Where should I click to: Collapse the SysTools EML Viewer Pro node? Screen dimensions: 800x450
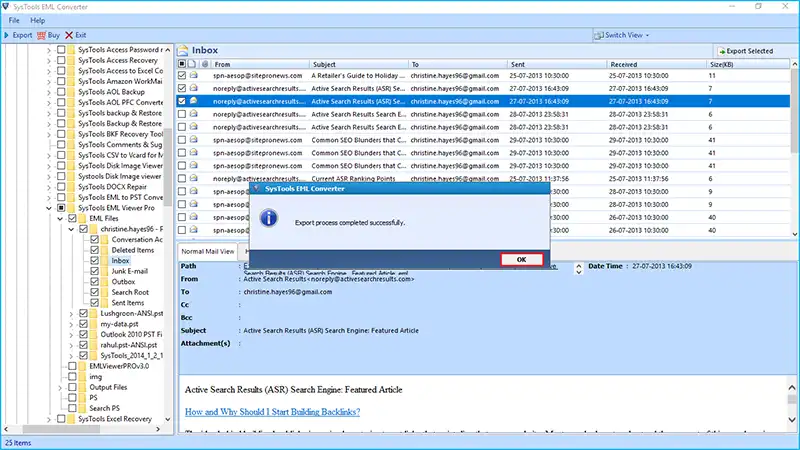49,208
